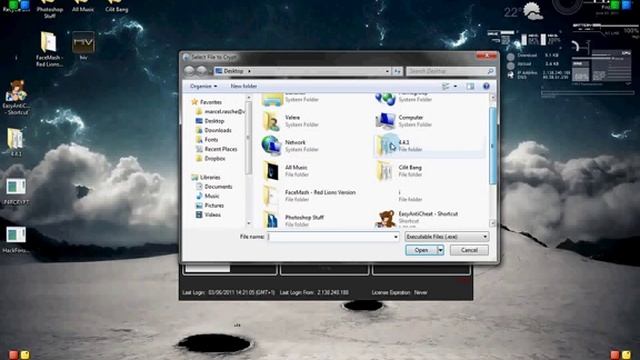The width and height of the screenshot is (640, 360).
Task: Open the views dropdown arrow
Action: coord(456,86)
